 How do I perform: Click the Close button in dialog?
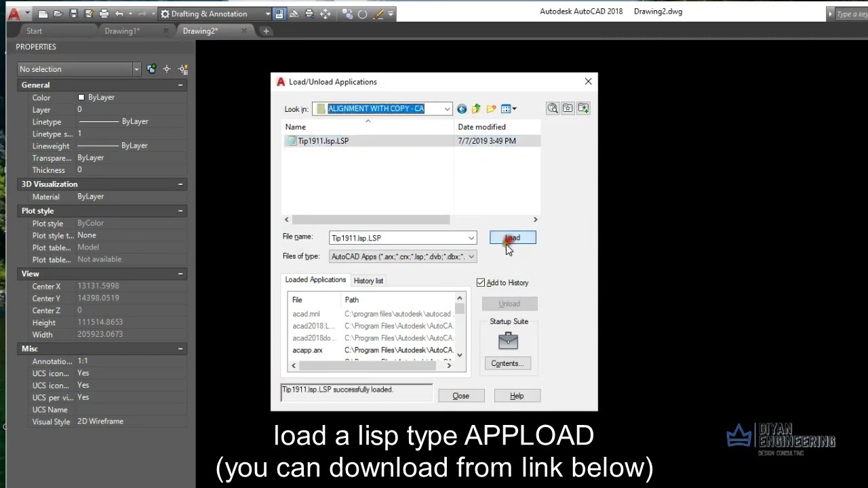[x=461, y=396]
